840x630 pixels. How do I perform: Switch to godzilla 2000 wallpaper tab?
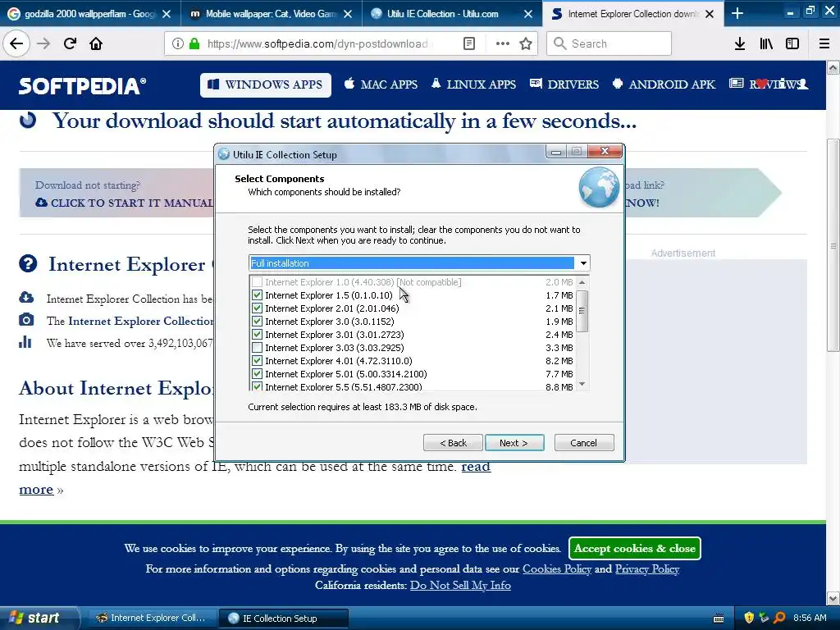point(90,14)
